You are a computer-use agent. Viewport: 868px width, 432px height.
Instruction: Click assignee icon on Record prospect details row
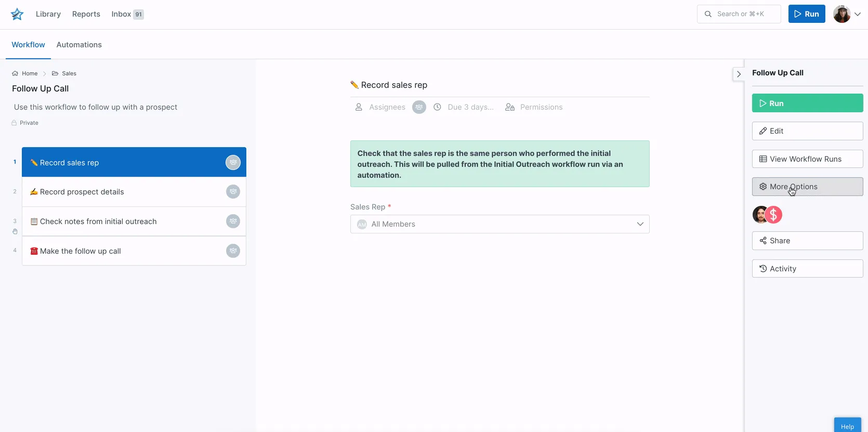(233, 192)
